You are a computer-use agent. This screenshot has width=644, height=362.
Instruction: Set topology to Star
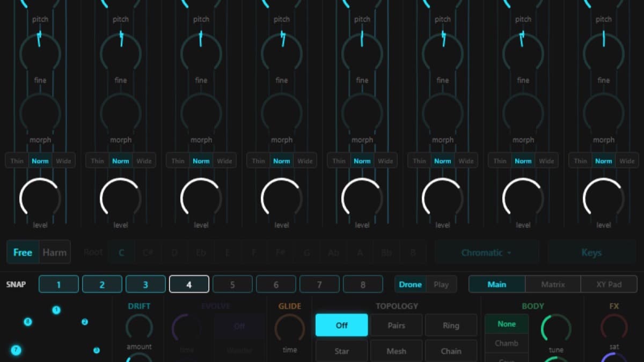tap(342, 351)
